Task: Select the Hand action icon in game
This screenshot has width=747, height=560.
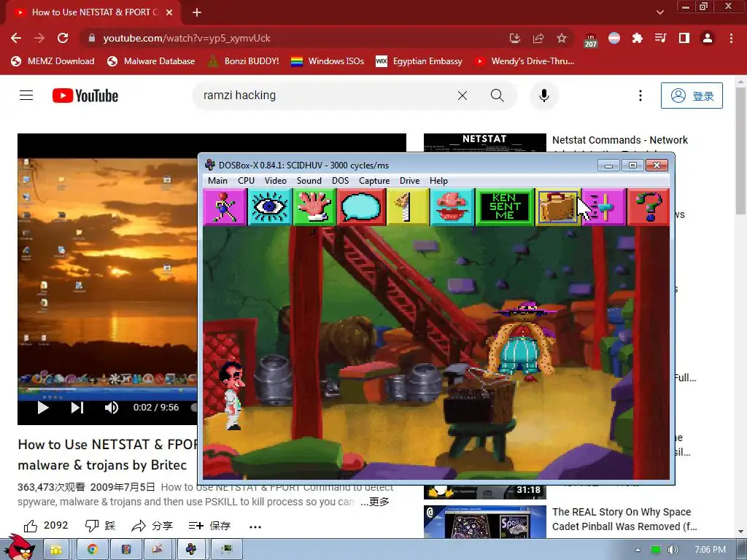Action: (x=314, y=206)
